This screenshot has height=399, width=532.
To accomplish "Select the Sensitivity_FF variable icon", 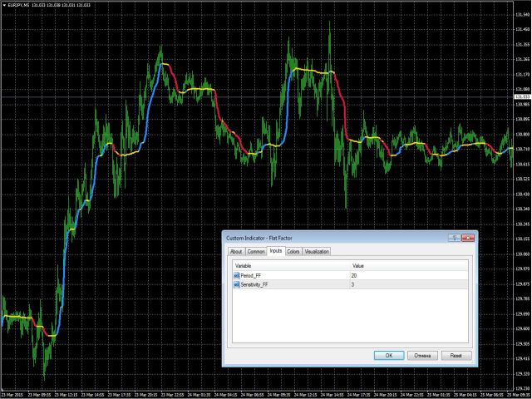I will (236, 284).
